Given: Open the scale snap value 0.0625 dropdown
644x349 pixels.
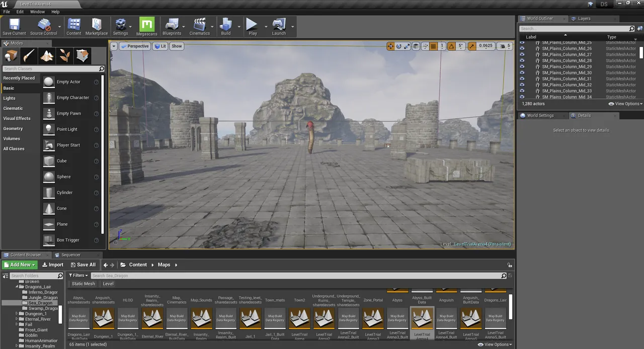Looking at the screenshot, I should tap(486, 46).
